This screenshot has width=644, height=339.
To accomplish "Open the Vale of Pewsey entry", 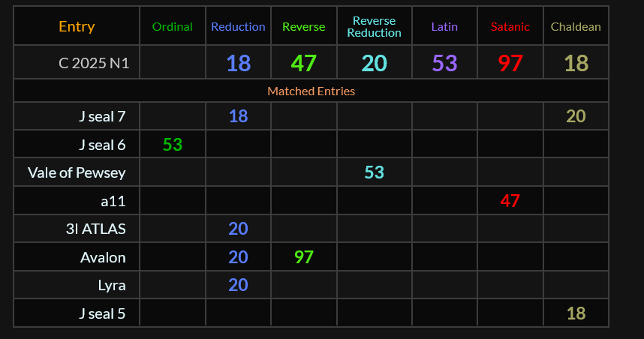I will point(77,173).
